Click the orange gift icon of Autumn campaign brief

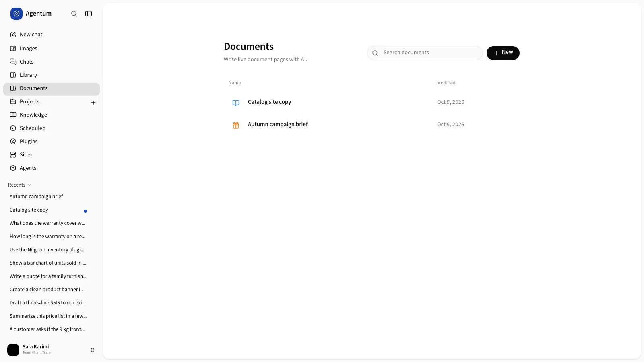236,125
